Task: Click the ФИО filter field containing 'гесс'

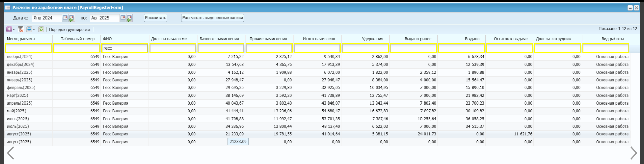Action: 125,48
